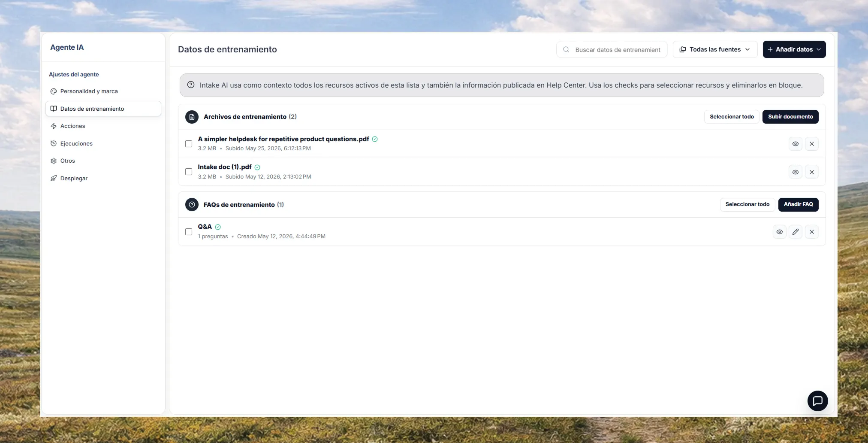Click the Agente IA title
This screenshot has height=443, width=868.
(67, 47)
